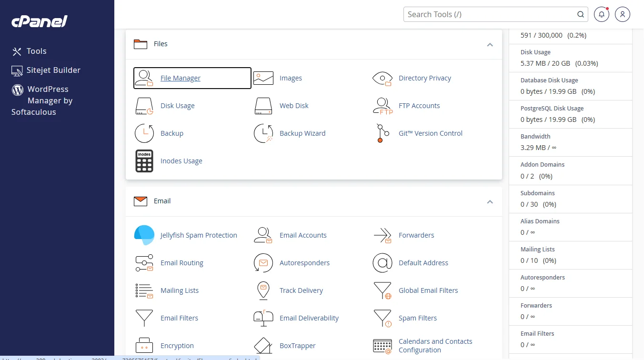
Task: Click the Files section heading
Action: point(161,44)
